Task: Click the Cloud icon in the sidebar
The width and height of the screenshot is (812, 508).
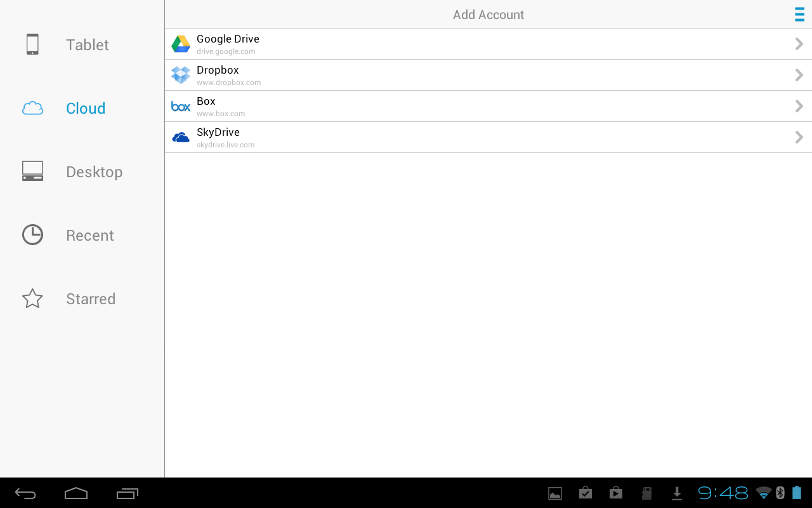Action: click(x=32, y=108)
